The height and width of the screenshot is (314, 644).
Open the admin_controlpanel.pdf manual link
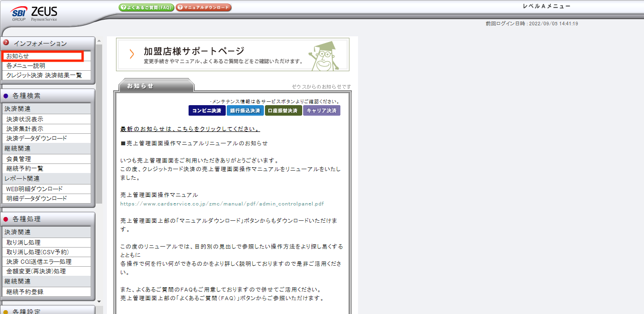[222, 204]
